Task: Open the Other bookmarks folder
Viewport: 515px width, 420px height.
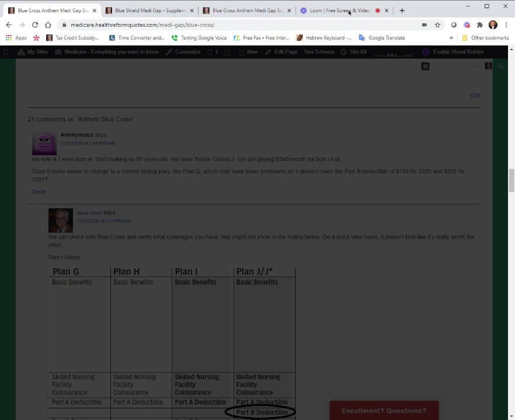Action: pyautogui.click(x=485, y=38)
